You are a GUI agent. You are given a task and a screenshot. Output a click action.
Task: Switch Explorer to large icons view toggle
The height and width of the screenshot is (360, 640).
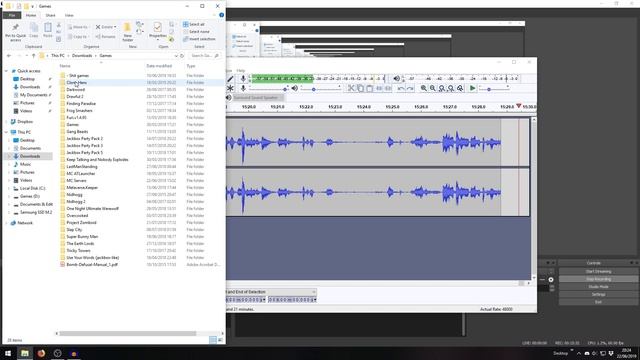(220, 340)
